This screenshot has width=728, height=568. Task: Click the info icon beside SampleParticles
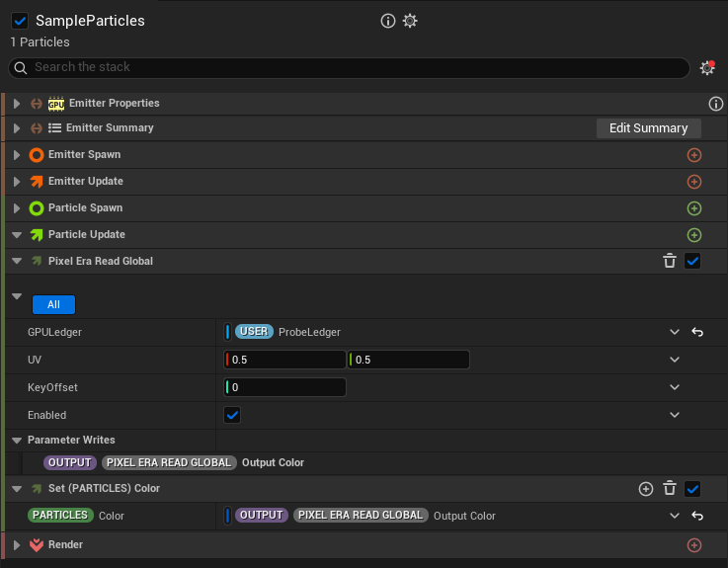click(387, 21)
